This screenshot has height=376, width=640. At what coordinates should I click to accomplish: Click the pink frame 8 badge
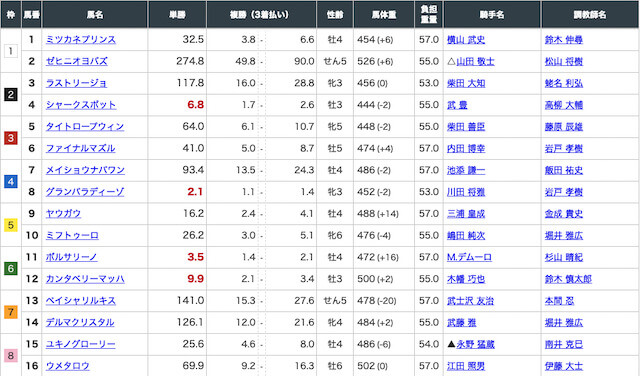11,355
